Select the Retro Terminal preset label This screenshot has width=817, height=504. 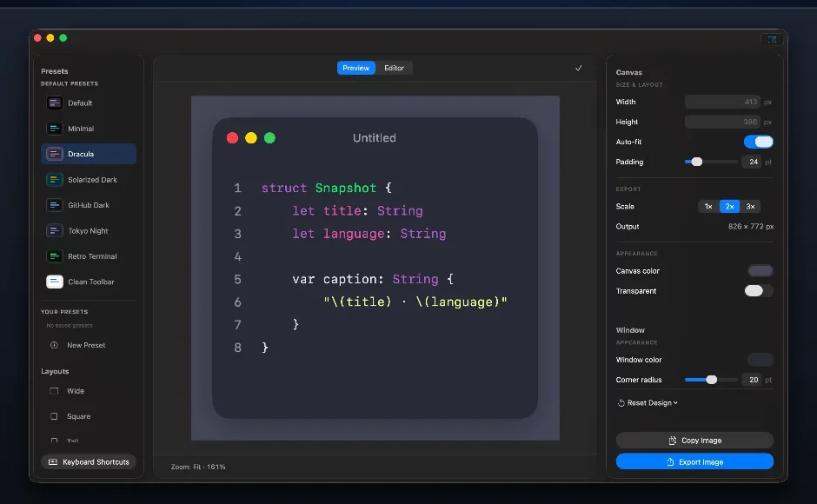(92, 255)
